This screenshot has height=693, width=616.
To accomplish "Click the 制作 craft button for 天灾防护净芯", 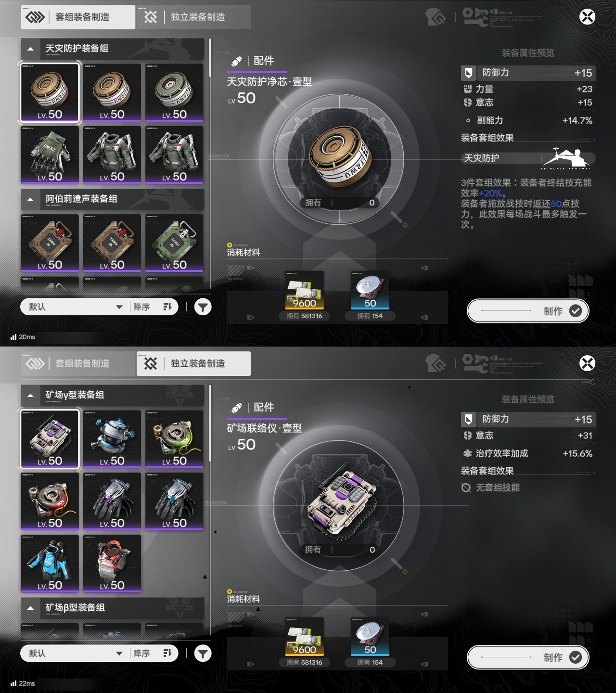I will 528,311.
